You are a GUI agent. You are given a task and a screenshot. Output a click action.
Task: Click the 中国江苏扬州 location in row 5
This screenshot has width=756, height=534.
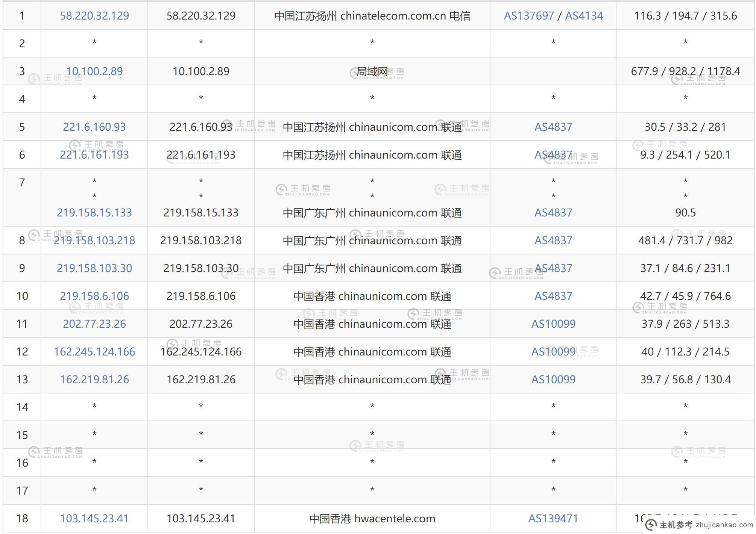(372, 127)
